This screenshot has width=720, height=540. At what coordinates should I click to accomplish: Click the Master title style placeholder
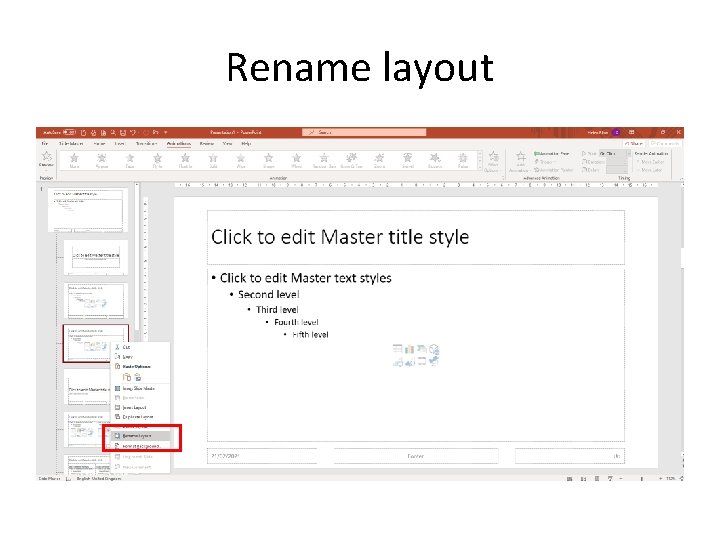click(416, 237)
